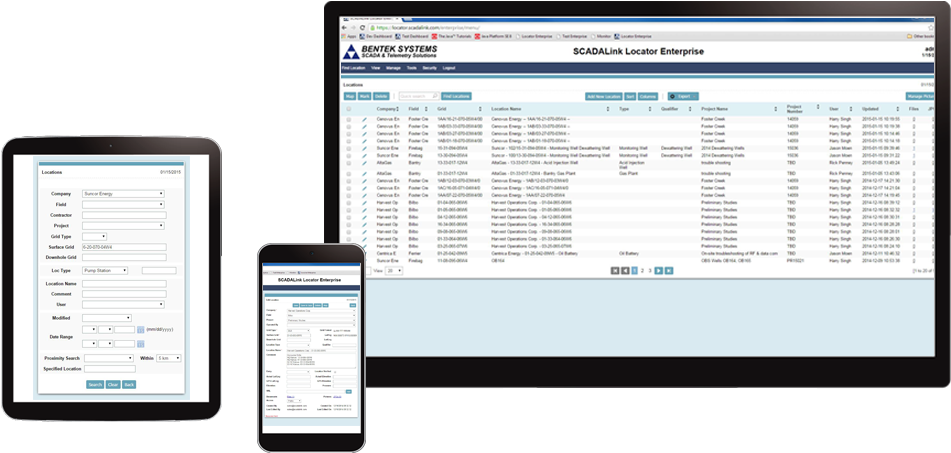Open the Export dropdown button

[x=684, y=96]
